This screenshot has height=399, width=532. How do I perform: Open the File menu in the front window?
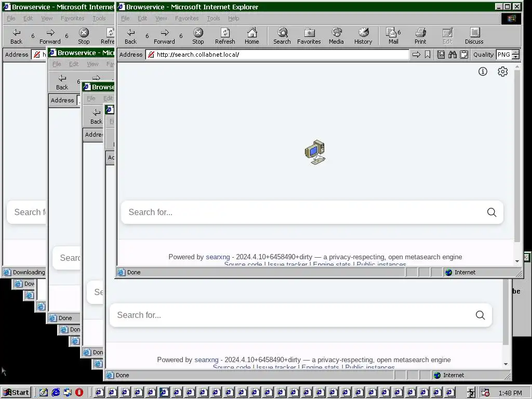(125, 18)
